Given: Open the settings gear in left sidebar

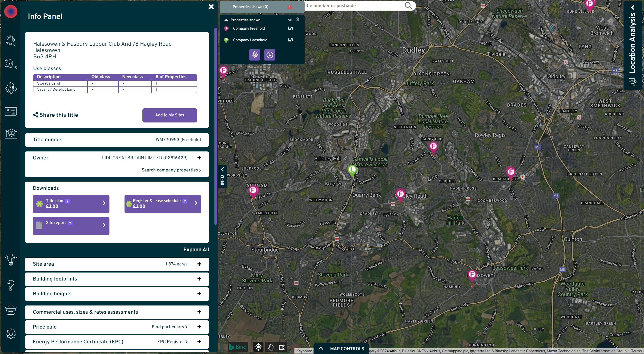Looking at the screenshot, I should [x=11, y=334].
